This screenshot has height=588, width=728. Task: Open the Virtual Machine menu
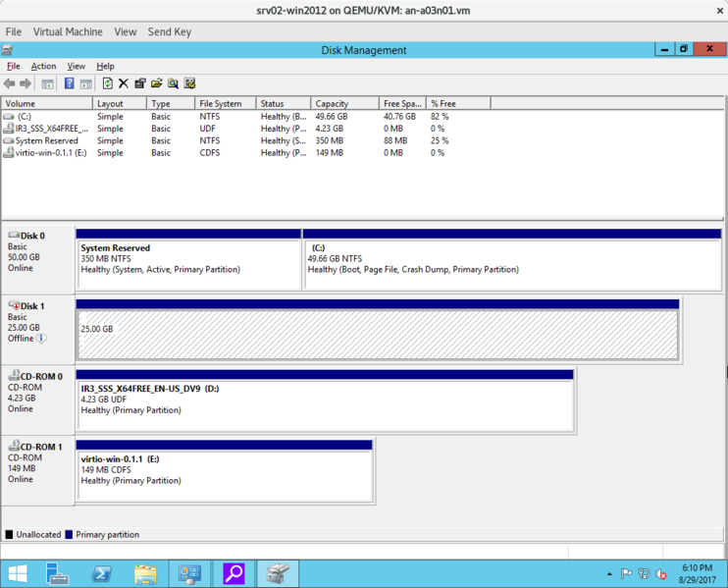(68, 31)
